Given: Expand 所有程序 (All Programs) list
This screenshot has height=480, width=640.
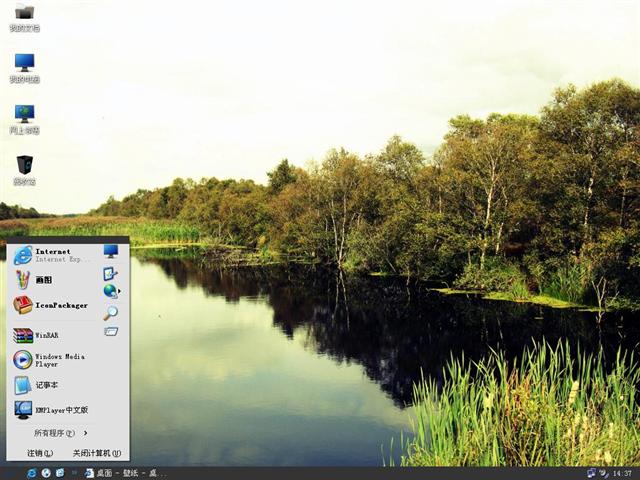Looking at the screenshot, I should [59, 433].
